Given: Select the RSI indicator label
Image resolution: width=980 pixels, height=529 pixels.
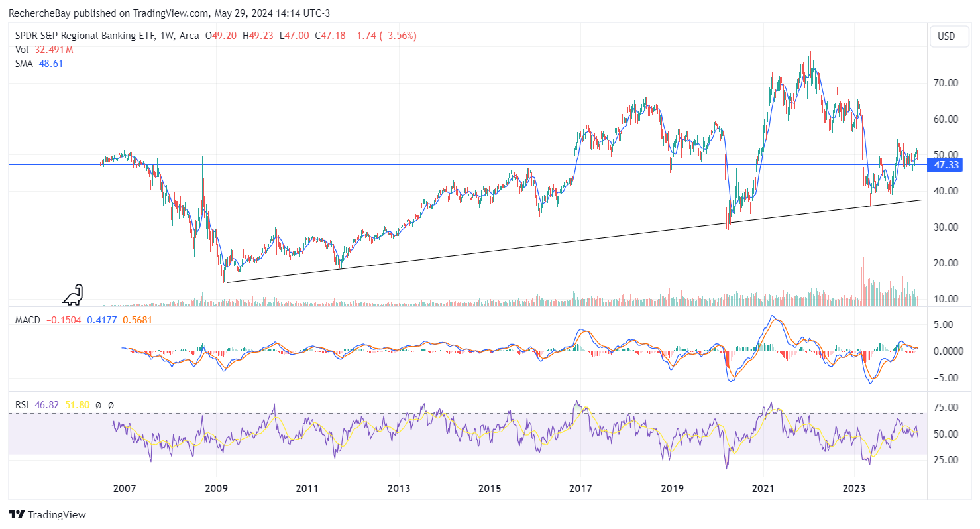Looking at the screenshot, I should click(22, 404).
